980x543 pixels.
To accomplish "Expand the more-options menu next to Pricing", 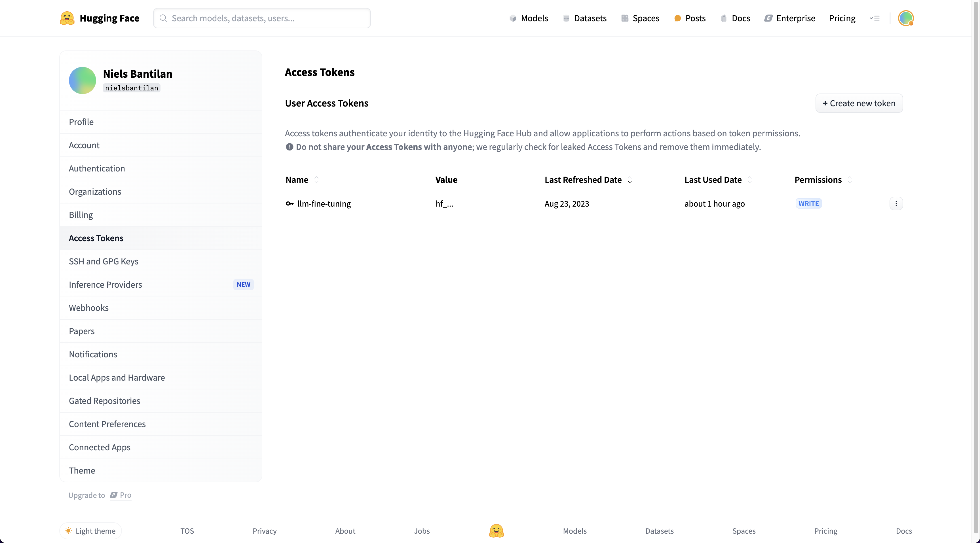I will point(874,18).
